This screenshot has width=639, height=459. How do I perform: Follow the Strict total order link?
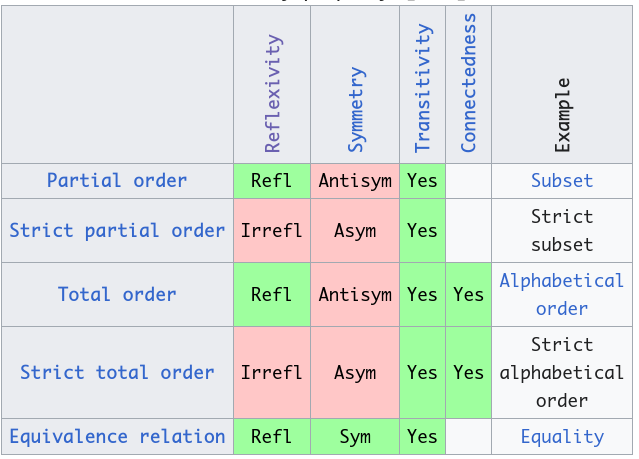pos(117,373)
